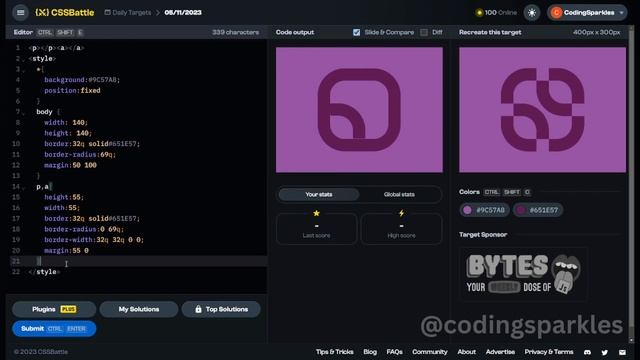Open the email icon in footer
The height and width of the screenshot is (360, 640).
click(622, 352)
